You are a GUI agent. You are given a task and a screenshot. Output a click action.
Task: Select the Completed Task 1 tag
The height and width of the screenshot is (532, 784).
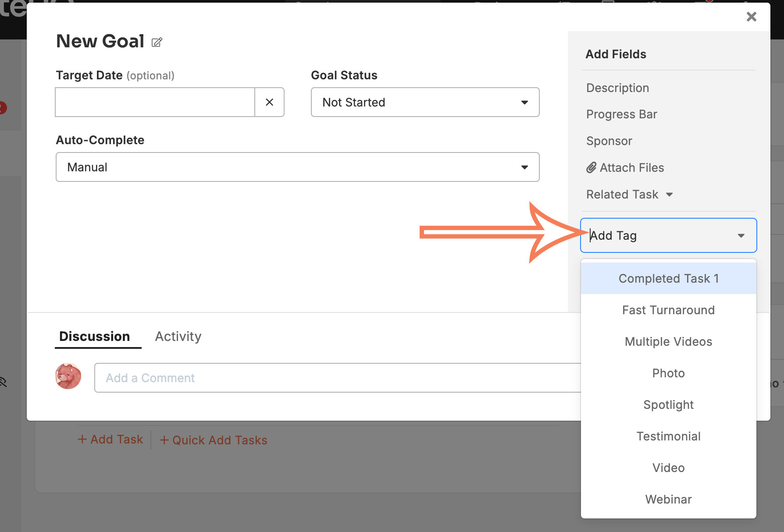click(668, 278)
